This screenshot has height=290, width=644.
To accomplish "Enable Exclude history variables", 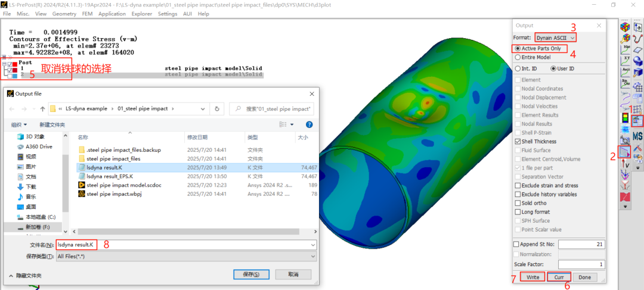I will click(x=517, y=195).
